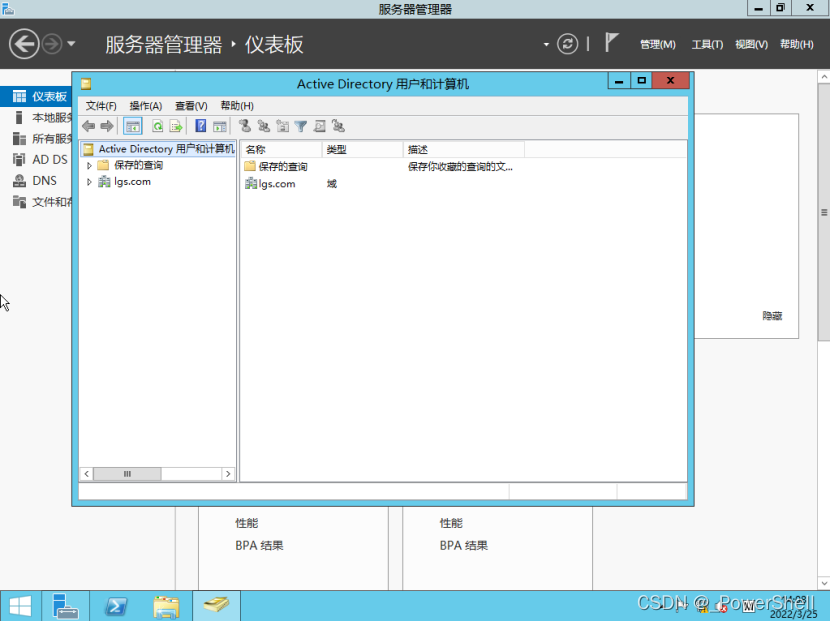
Task: Click right BPA 结果 link
Action: [464, 545]
